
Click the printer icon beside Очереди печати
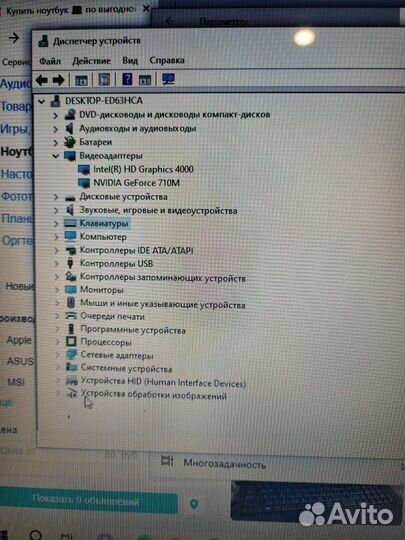coord(71,316)
